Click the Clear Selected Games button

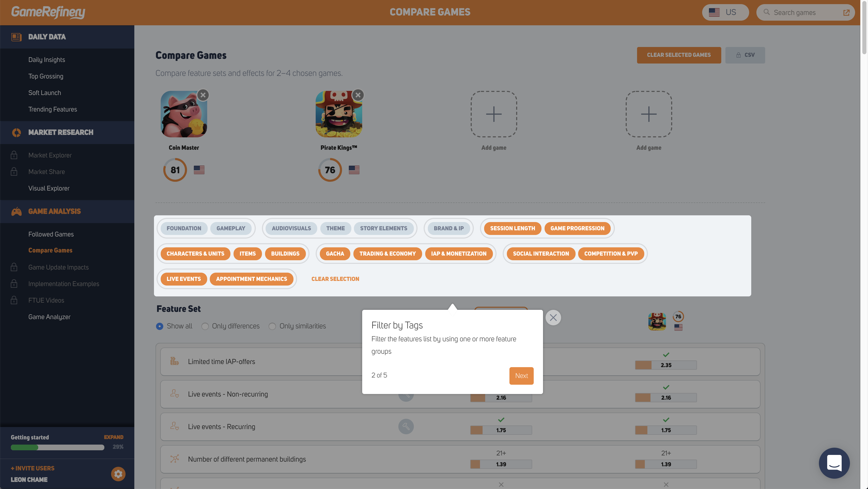(x=679, y=55)
